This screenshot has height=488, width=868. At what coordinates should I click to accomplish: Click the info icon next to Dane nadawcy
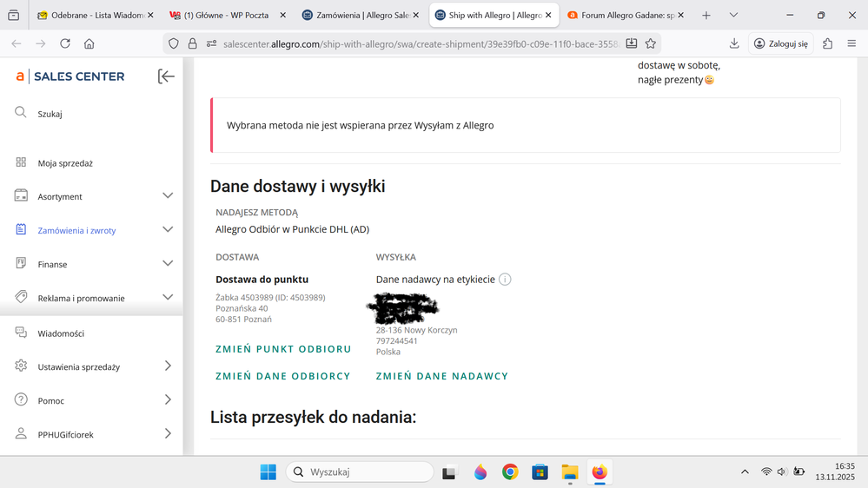pos(505,280)
